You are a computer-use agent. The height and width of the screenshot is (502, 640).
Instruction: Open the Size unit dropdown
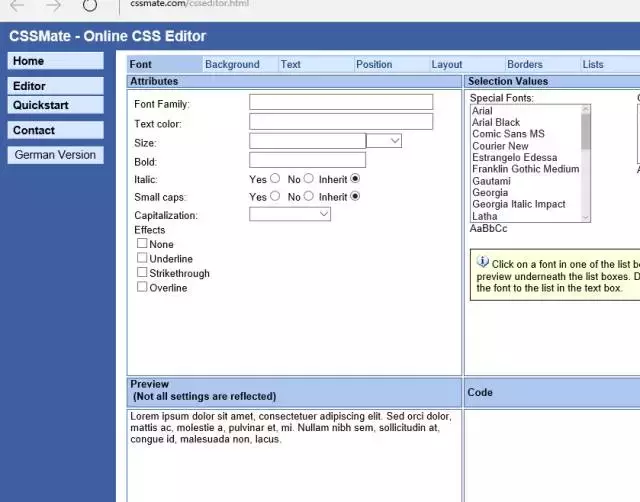(x=384, y=141)
